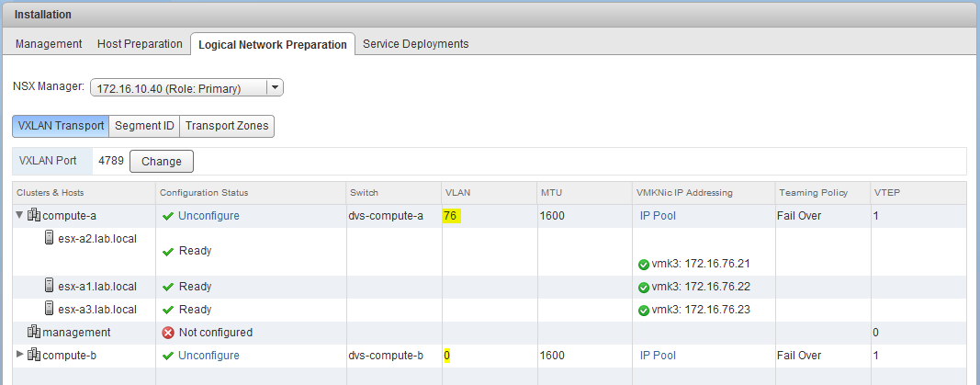This screenshot has width=980, height=385.
Task: Open the Host Preparation tab
Action: pos(140,44)
